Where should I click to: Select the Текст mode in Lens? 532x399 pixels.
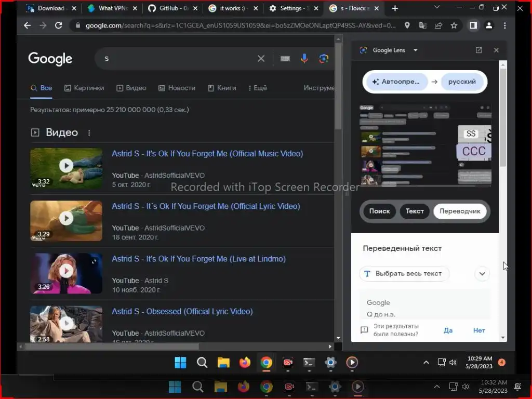(415, 211)
